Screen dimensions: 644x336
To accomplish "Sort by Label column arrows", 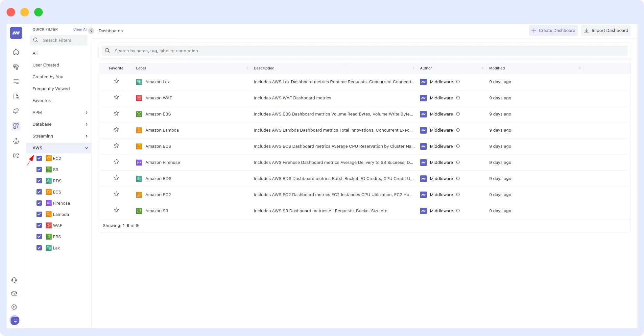I will [x=247, y=68].
